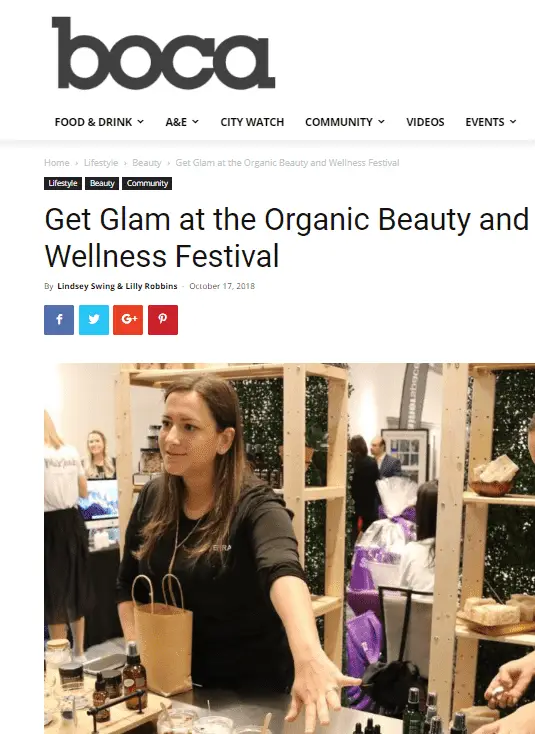Share article on Facebook
535x734 pixels.
59,320
